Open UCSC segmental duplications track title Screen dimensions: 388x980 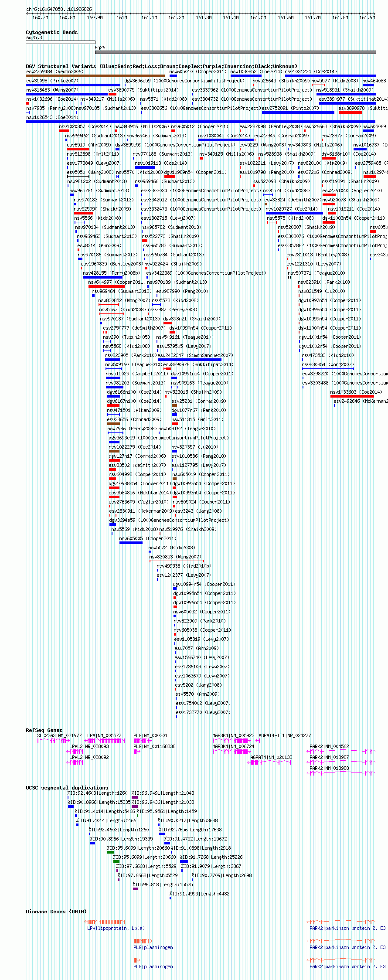[67, 788]
